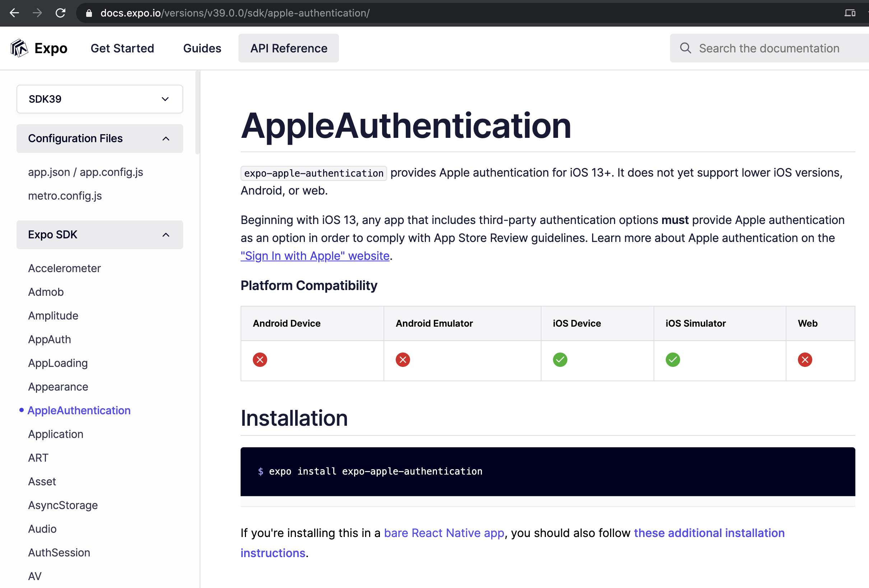
Task: Click the red cross under Web
Action: tap(805, 360)
